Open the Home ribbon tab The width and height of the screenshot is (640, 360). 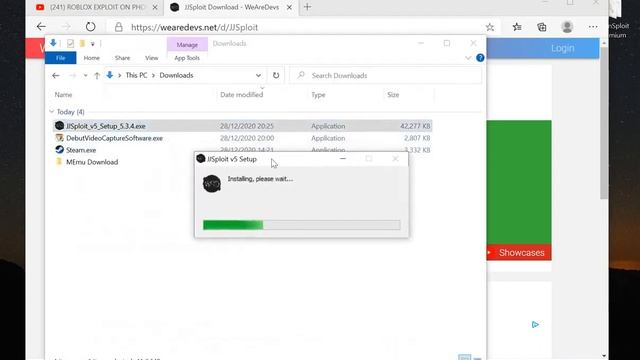coord(91,58)
